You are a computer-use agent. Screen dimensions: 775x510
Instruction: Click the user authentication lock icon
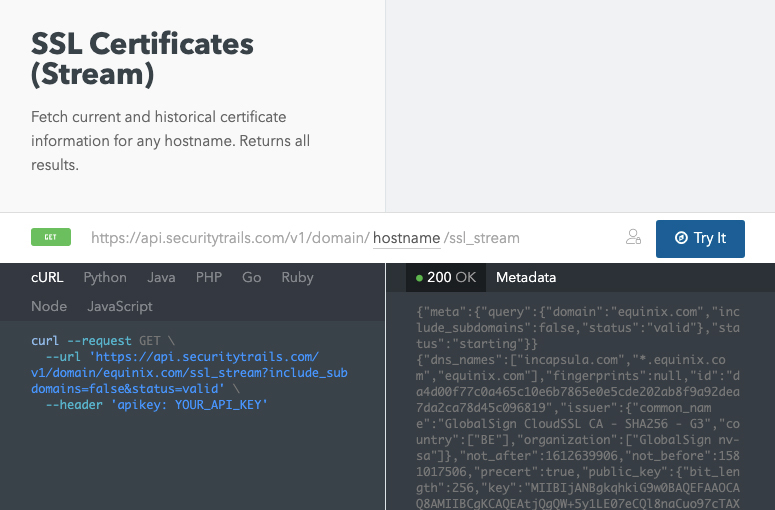coord(633,237)
